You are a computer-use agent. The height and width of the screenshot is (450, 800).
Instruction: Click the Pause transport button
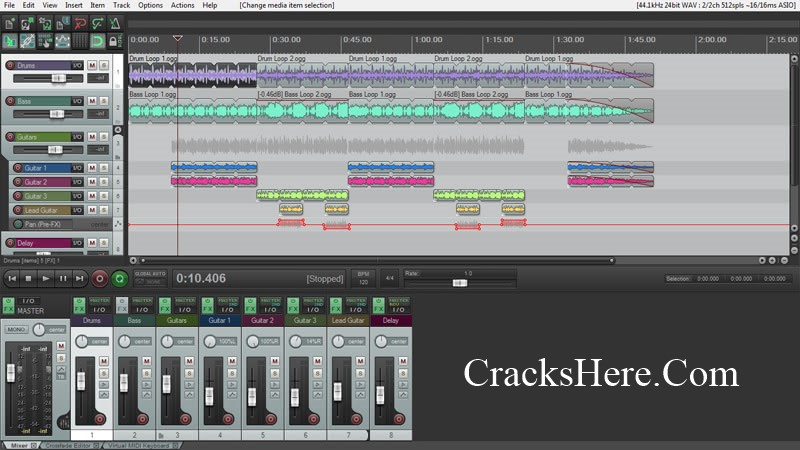[x=63, y=279]
